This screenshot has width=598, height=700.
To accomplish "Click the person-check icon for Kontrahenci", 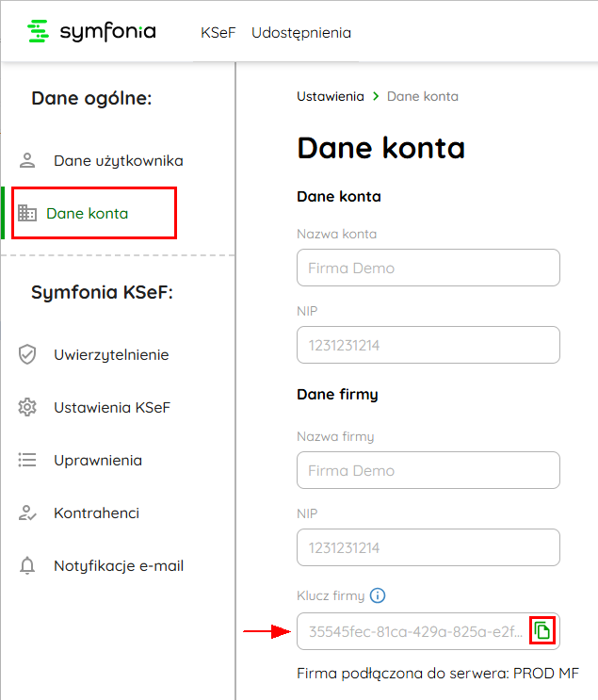I will click(27, 513).
